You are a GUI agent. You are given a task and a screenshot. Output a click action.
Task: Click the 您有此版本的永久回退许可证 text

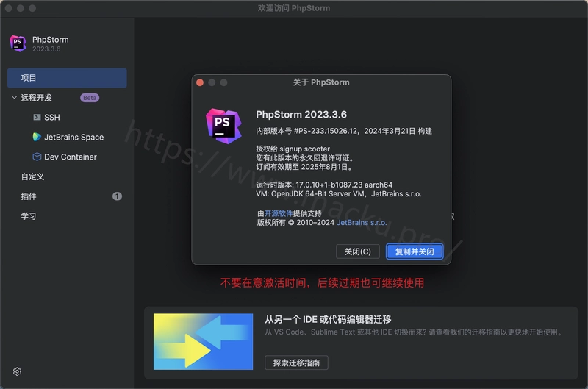pos(304,158)
